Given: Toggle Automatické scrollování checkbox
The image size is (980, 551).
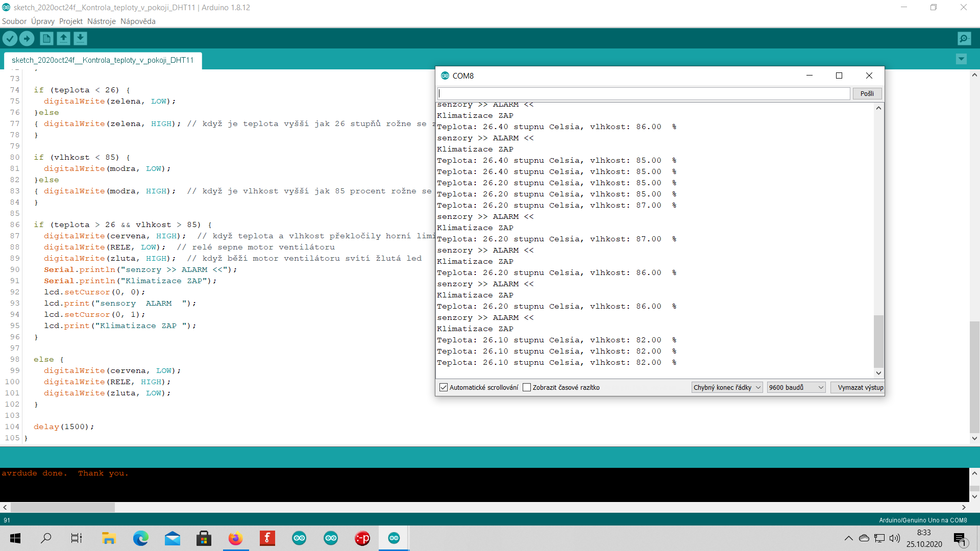Looking at the screenshot, I should [444, 387].
